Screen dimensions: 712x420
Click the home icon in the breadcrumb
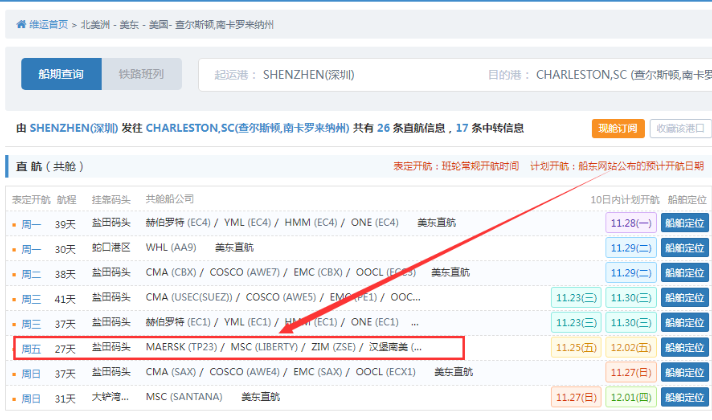tap(21, 24)
